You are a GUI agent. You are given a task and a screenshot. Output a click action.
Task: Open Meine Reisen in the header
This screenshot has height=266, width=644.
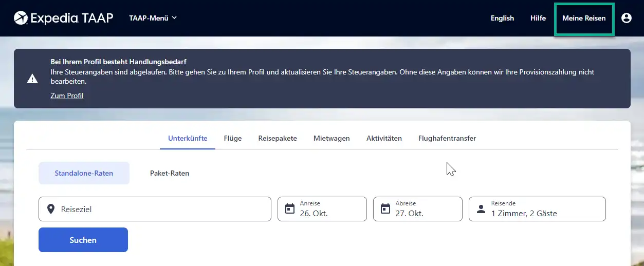click(x=584, y=18)
